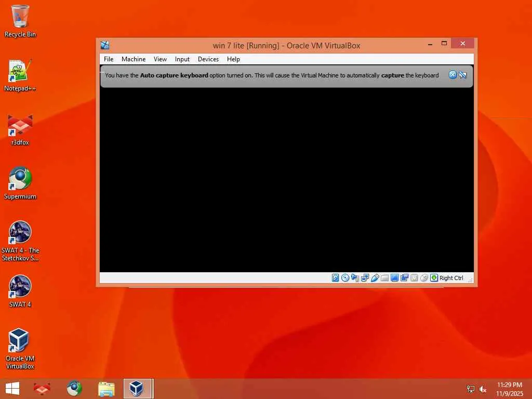Select the Recycle Bin desktop icon
532x399 pixels.
tap(20, 21)
